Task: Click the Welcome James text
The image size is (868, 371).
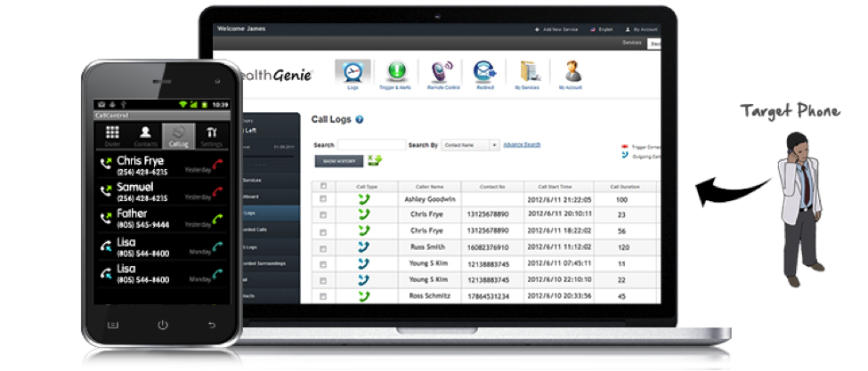Action: click(241, 28)
